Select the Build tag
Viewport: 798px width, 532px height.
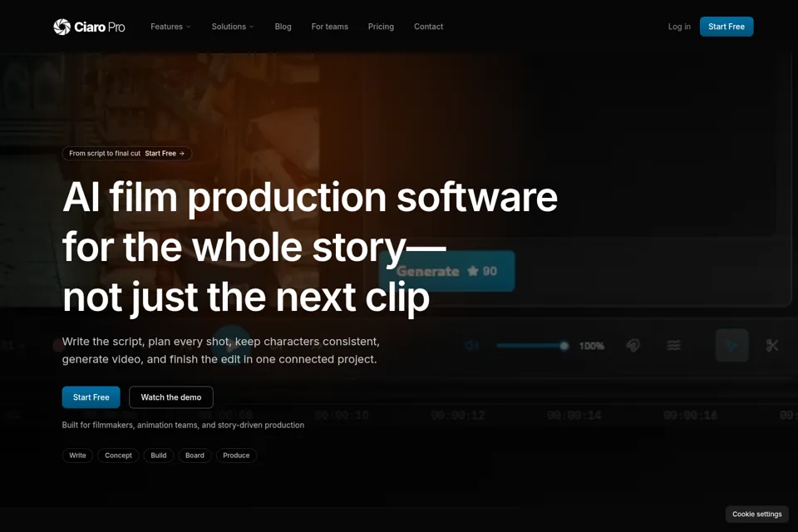point(158,456)
